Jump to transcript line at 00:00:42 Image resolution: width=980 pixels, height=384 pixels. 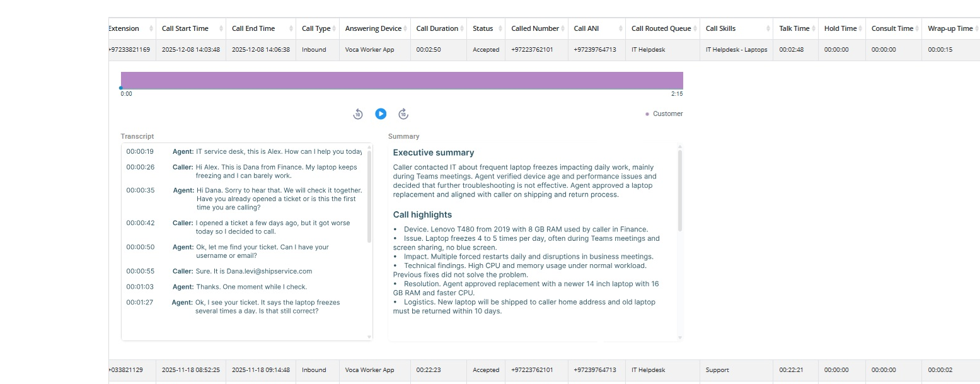pos(140,223)
